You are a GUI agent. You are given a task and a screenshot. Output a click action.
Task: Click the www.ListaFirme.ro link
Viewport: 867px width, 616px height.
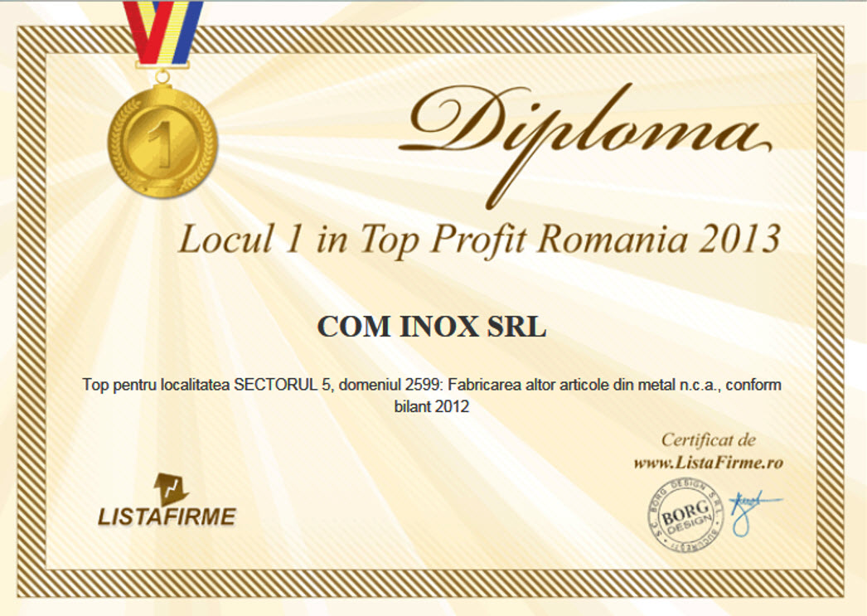709,463
